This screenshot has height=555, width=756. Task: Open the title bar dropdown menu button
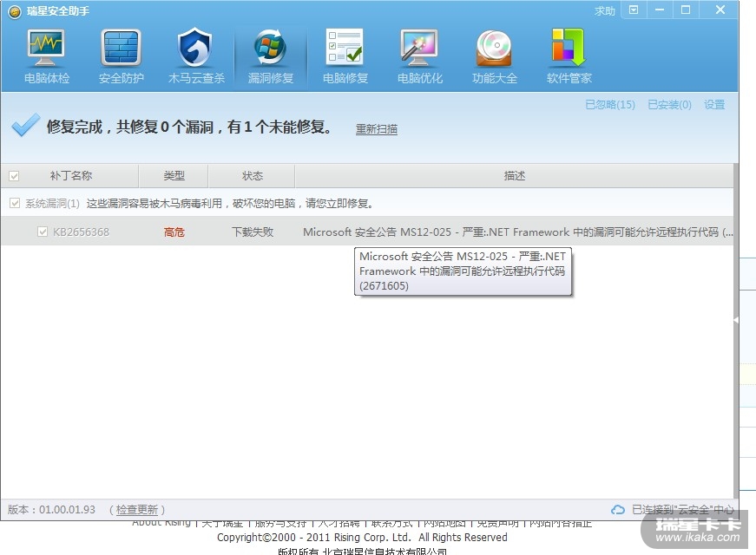pyautogui.click(x=634, y=10)
